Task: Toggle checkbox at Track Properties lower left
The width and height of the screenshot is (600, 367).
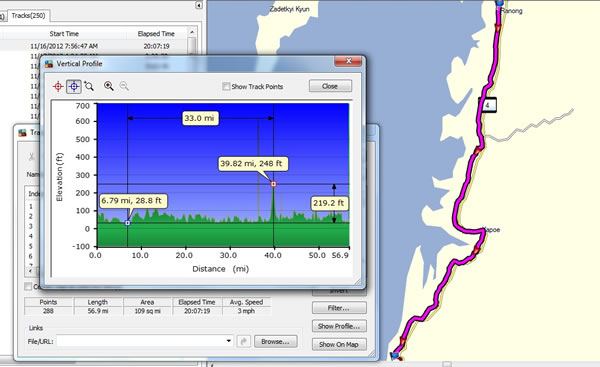Action: [28, 286]
